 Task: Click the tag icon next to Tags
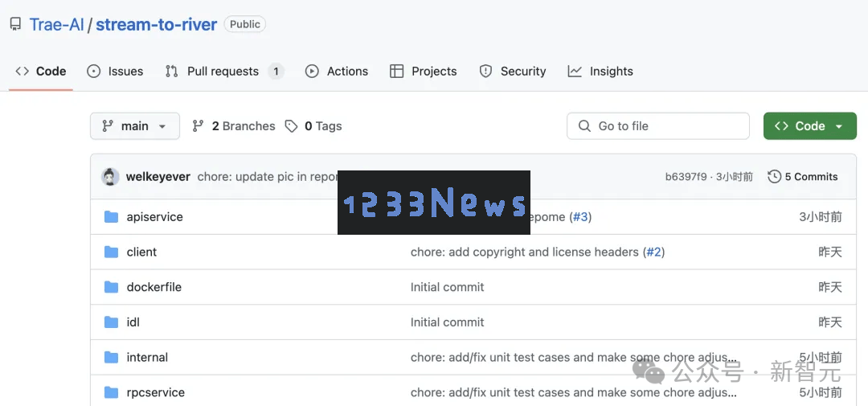point(291,126)
